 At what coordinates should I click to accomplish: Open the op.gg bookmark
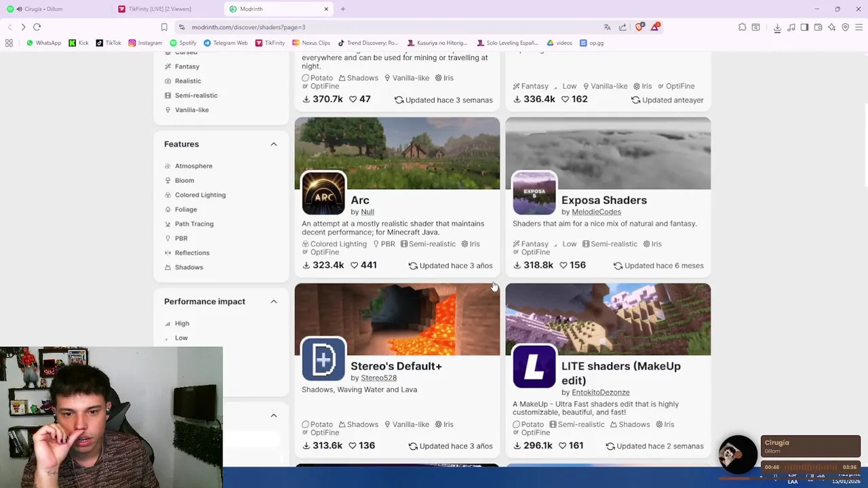(592, 43)
